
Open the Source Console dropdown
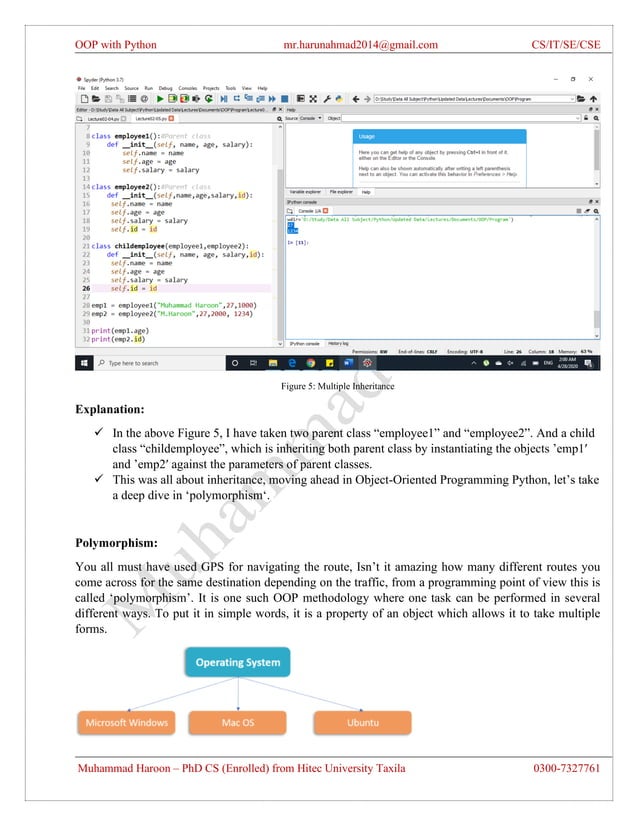pos(311,118)
